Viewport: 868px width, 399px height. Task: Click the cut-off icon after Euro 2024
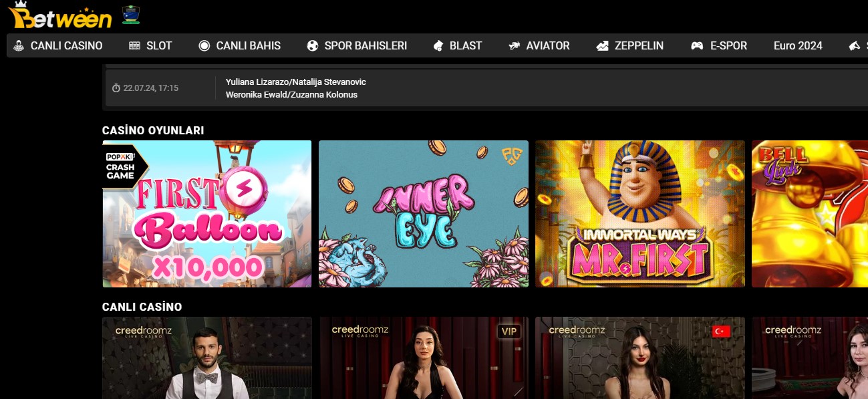click(855, 46)
